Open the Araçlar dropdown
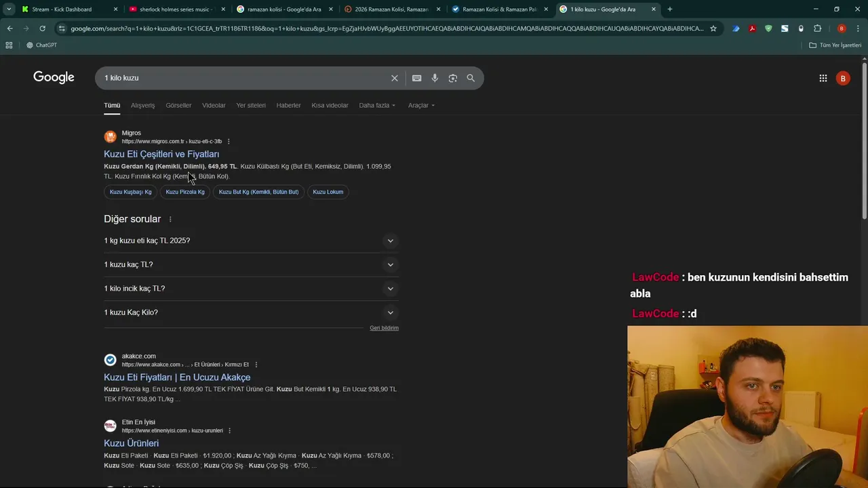The height and width of the screenshot is (488, 868). [x=421, y=105]
